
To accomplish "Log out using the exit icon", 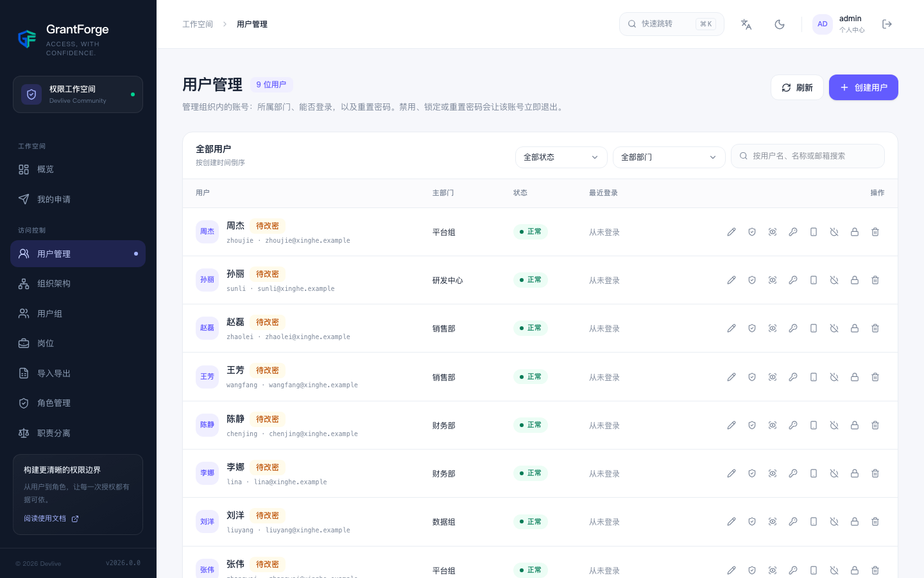I will click(x=887, y=24).
